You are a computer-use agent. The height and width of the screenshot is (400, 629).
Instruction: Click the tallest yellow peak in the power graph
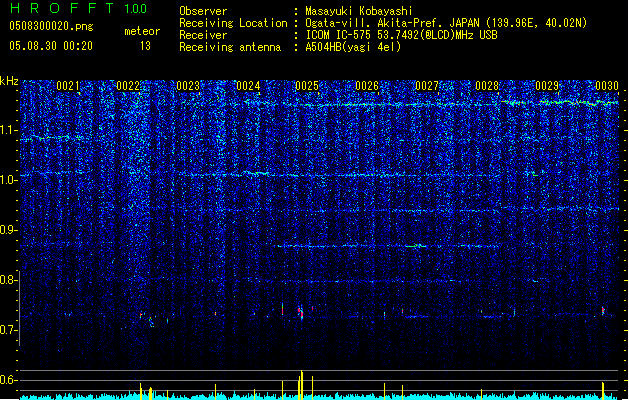[x=301, y=385]
